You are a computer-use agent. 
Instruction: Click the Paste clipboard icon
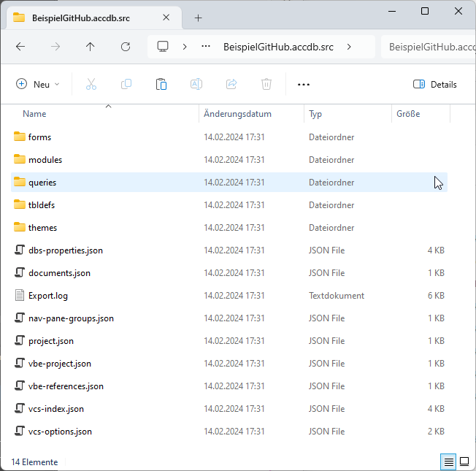(161, 84)
